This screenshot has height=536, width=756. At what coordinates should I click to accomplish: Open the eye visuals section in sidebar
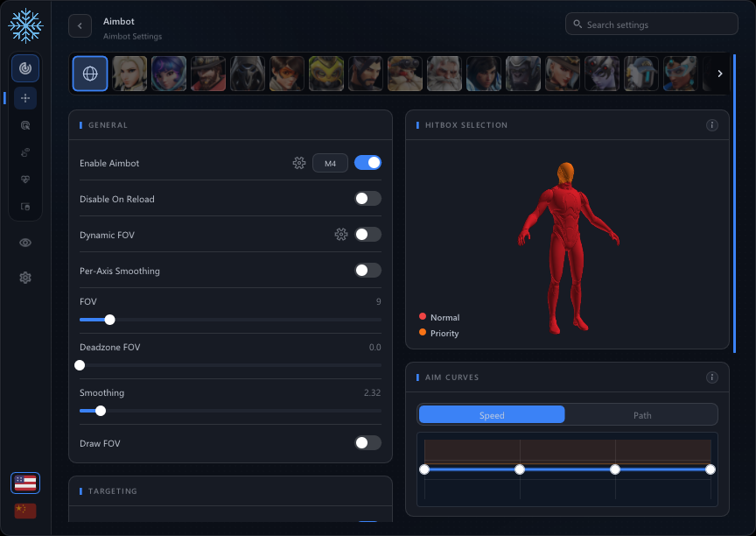(x=25, y=243)
